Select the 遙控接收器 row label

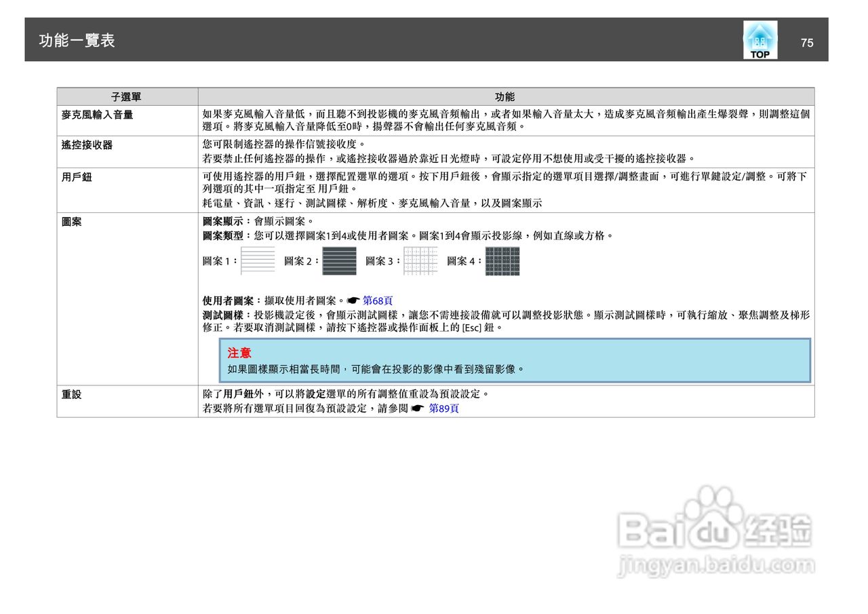pos(87,145)
